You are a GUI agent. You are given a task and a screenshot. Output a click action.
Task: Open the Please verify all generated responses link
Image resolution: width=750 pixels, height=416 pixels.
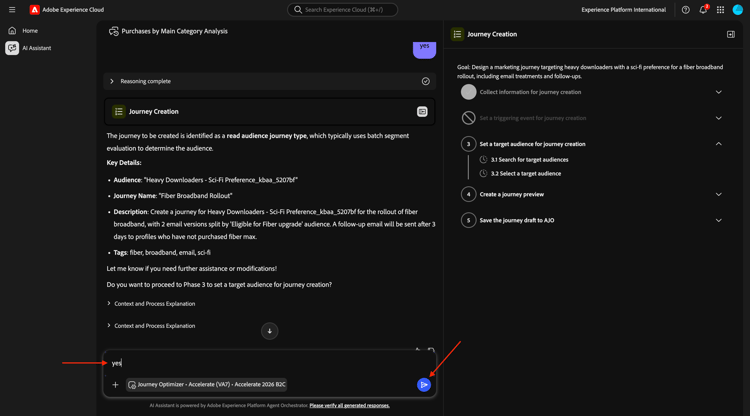pyautogui.click(x=350, y=405)
